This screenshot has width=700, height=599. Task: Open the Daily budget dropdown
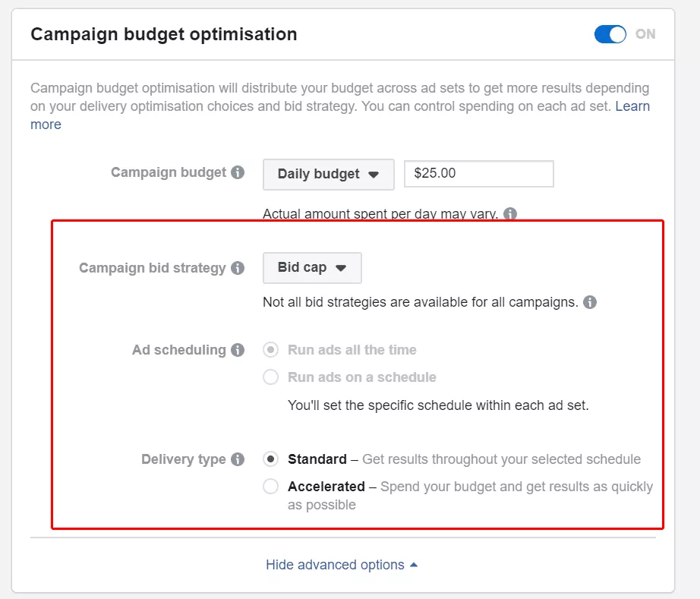point(328,174)
